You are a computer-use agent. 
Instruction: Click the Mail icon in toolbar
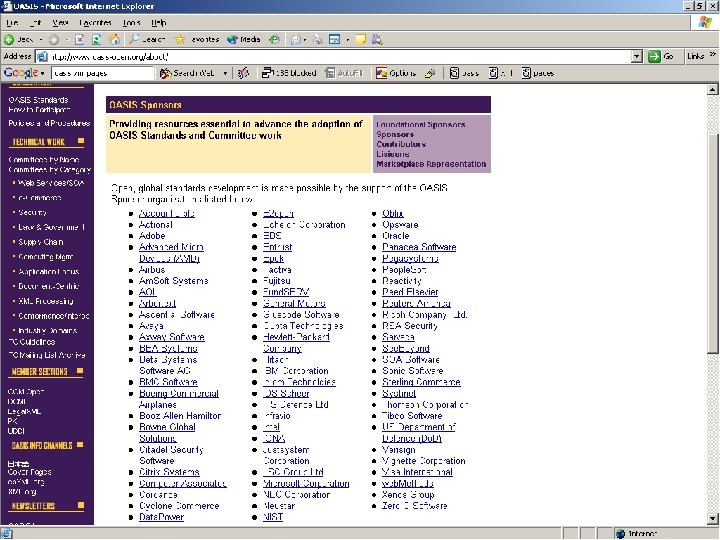296,39
